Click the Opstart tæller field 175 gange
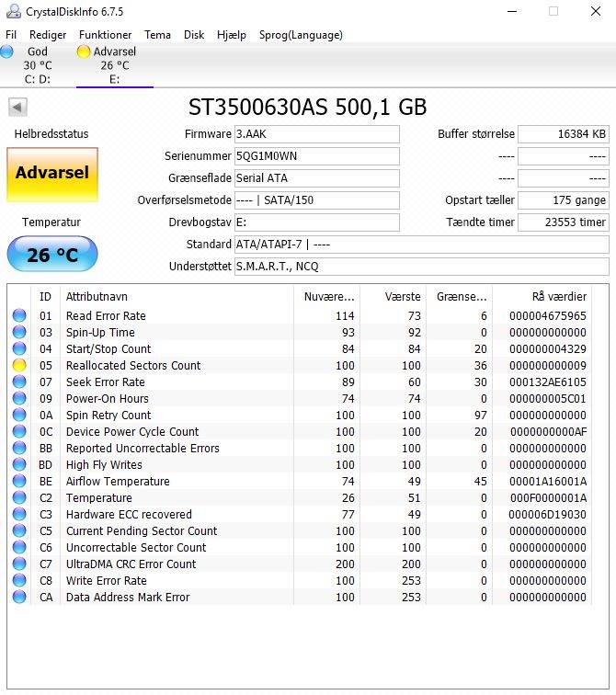The width and height of the screenshot is (616, 695). 564,200
